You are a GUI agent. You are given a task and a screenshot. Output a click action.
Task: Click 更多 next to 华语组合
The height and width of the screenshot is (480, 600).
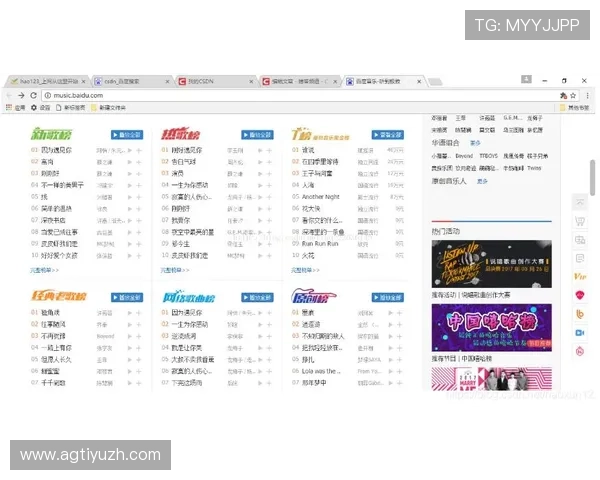pos(475,143)
